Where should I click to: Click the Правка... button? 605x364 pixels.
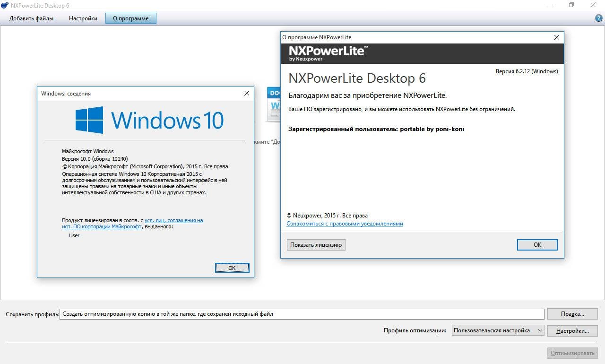pyautogui.click(x=572, y=313)
